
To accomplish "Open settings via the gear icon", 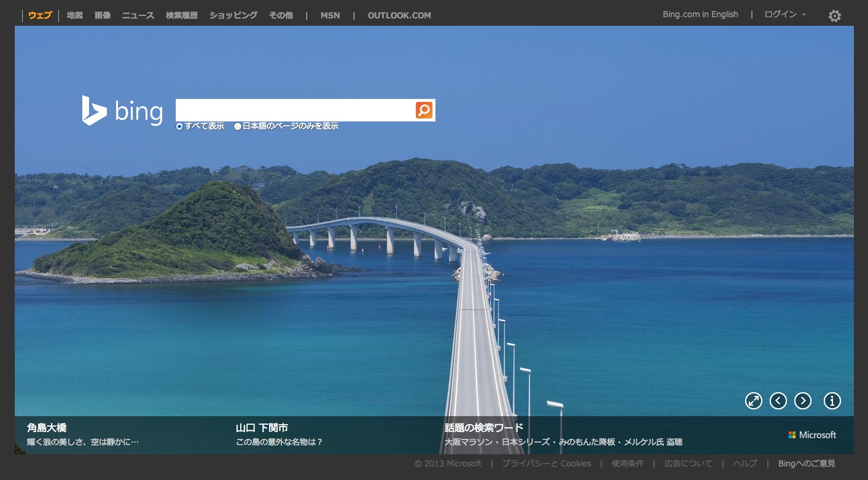I will pos(834,16).
